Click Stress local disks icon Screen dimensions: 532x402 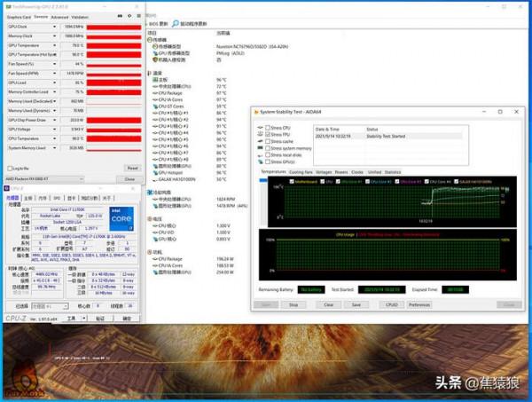tap(260, 155)
